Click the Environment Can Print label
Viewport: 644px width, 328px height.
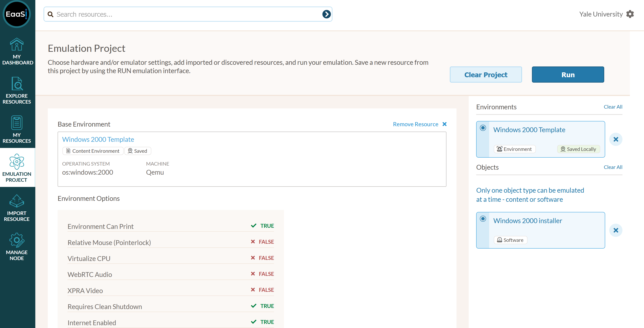101,226
